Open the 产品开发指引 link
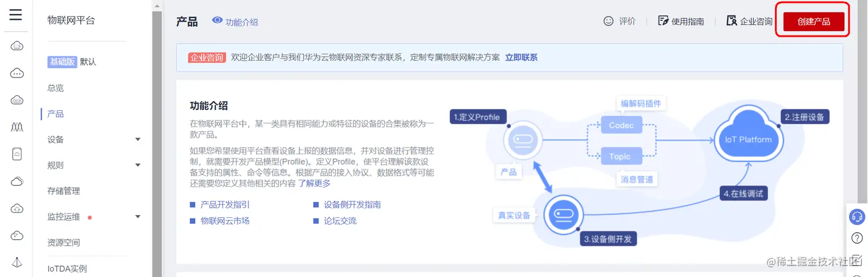868x277 pixels. pos(225,204)
